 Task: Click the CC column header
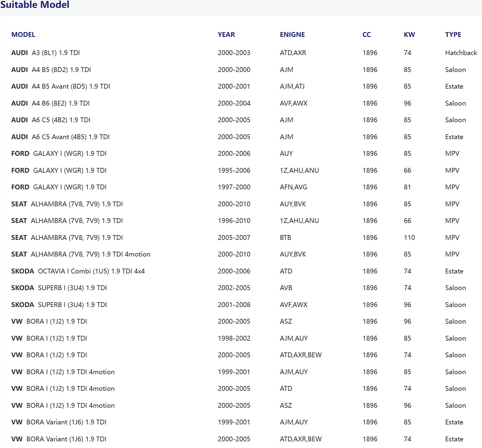pos(367,34)
